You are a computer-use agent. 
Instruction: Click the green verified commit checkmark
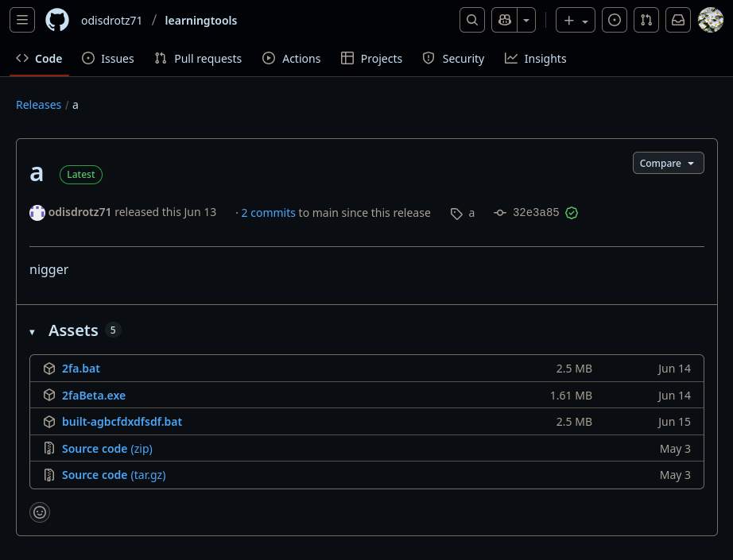pos(572,213)
